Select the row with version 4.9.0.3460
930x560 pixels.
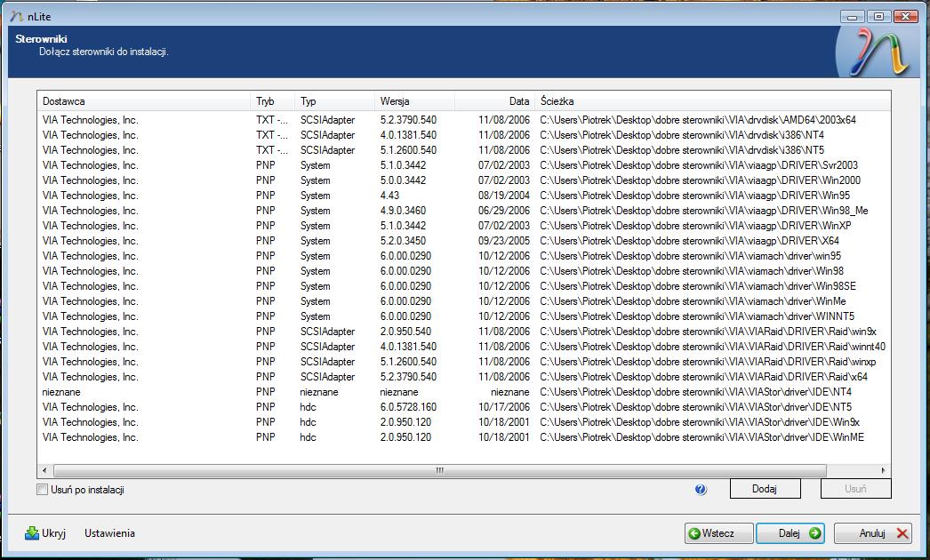[464, 211]
